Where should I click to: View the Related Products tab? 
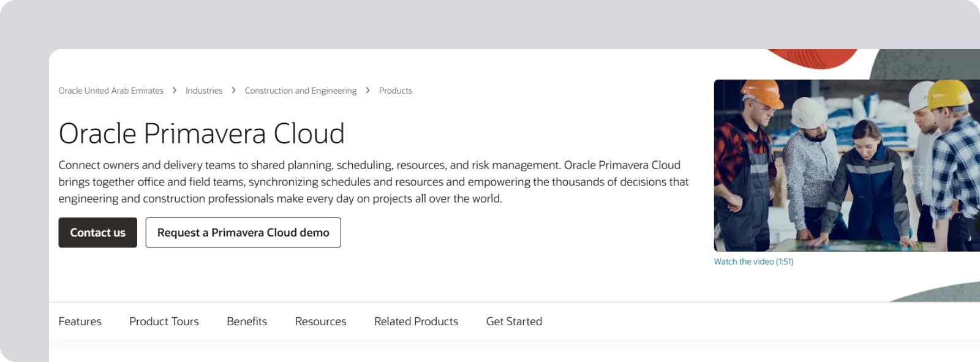coord(416,322)
